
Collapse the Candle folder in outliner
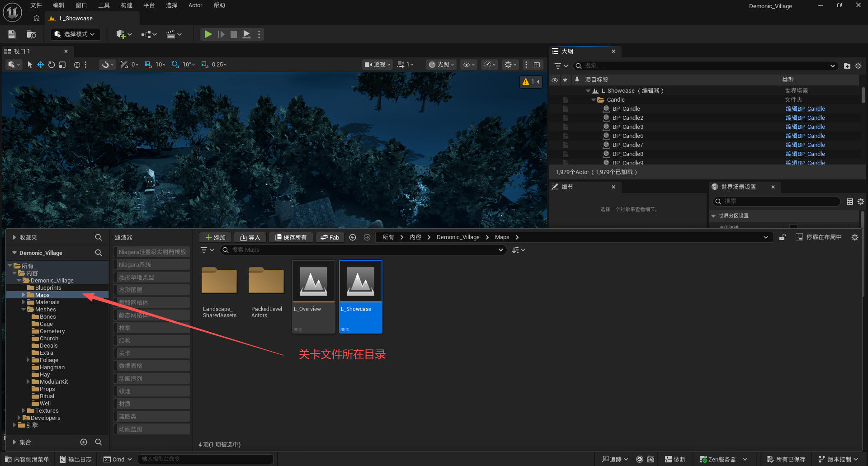pos(594,100)
